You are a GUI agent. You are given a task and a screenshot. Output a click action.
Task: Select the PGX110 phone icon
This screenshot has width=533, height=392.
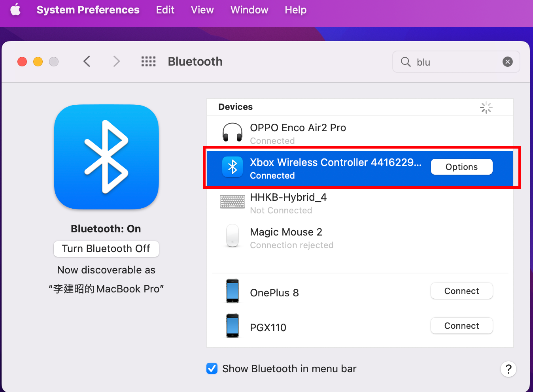[x=232, y=326]
